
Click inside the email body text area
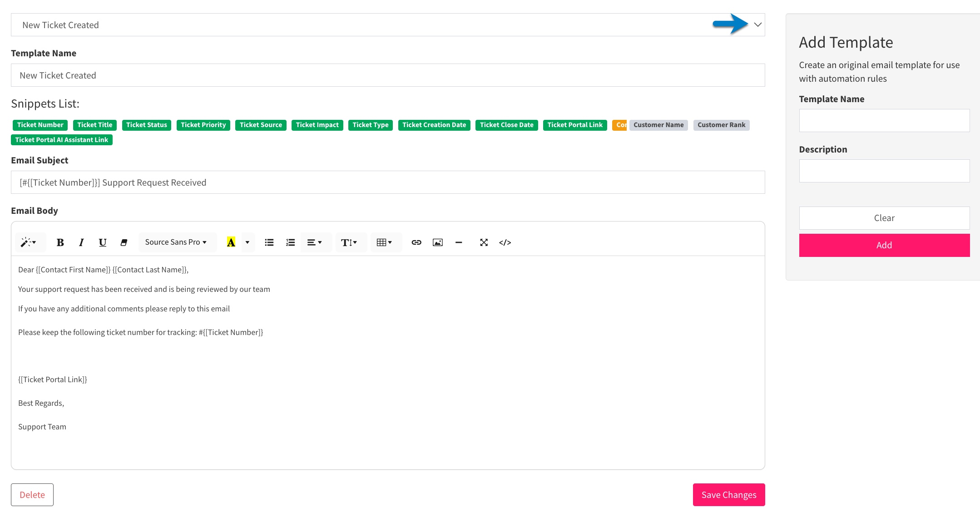tap(388, 362)
